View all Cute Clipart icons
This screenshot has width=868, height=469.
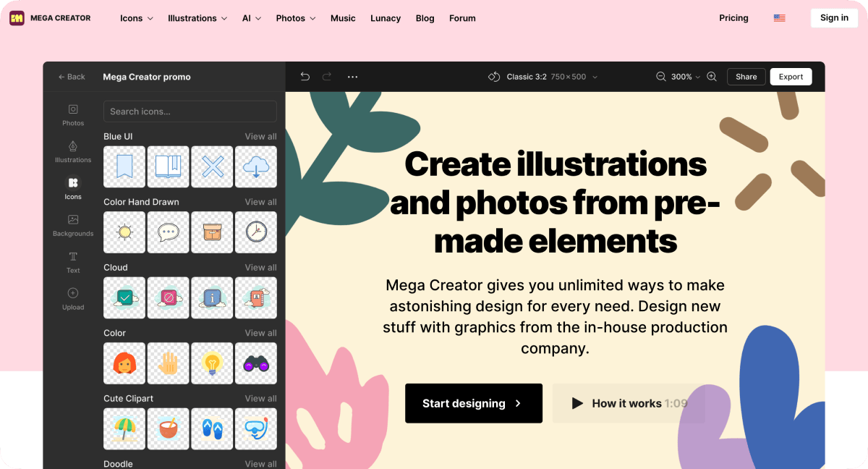coord(260,399)
